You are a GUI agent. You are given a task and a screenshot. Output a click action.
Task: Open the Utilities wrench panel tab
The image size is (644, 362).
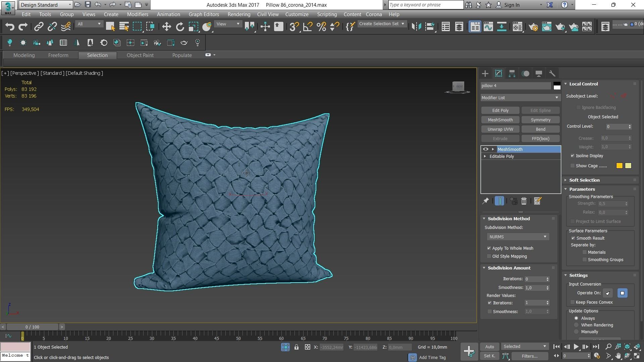tap(552, 74)
